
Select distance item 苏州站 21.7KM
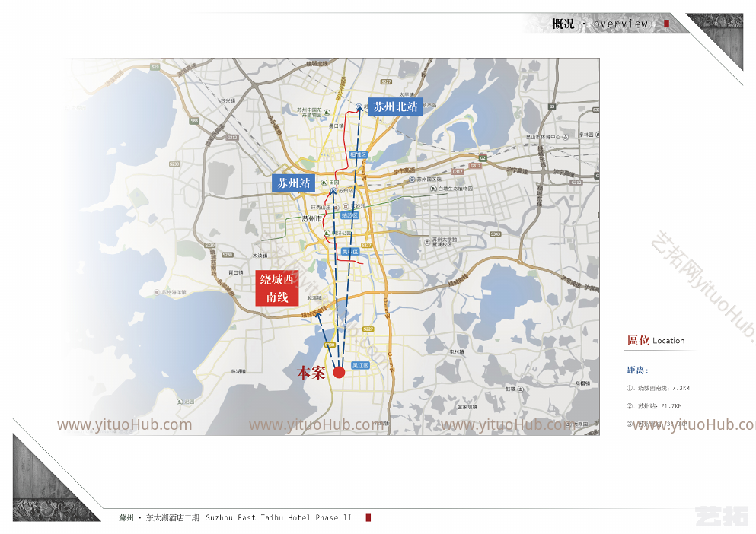point(654,405)
